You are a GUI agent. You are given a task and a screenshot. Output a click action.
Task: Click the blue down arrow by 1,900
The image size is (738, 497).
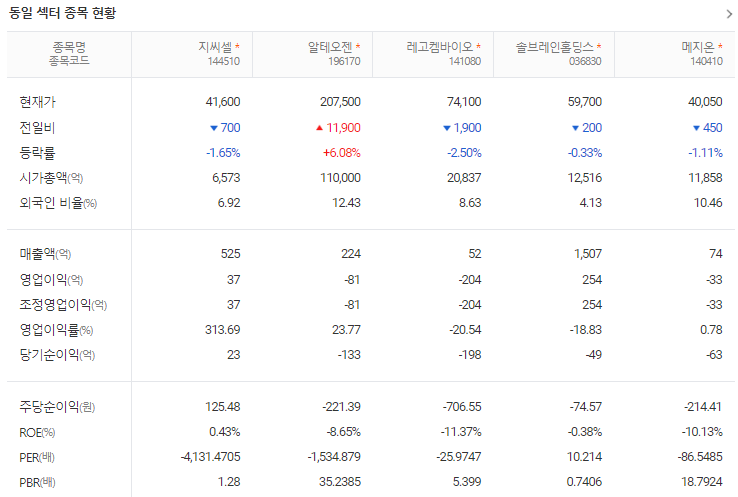447,128
